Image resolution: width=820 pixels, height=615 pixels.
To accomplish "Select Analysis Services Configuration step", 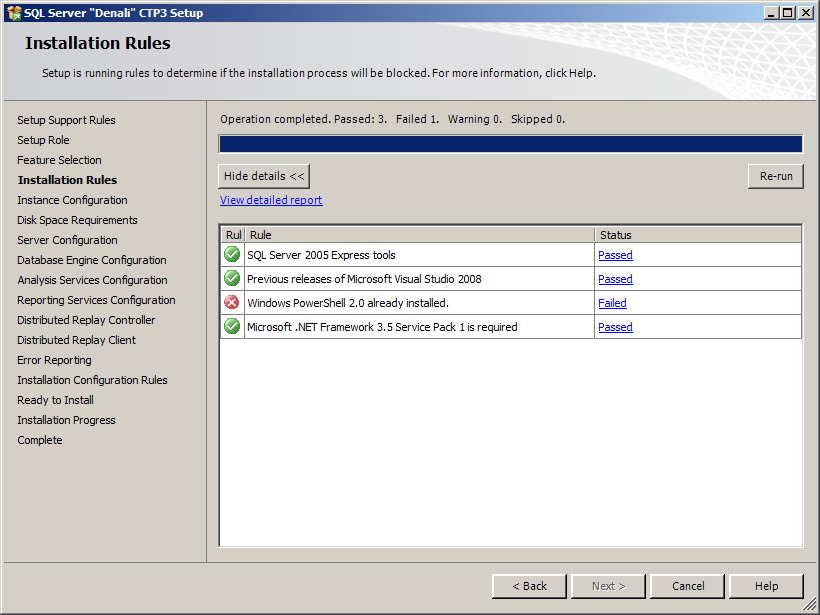I will click(x=92, y=280).
